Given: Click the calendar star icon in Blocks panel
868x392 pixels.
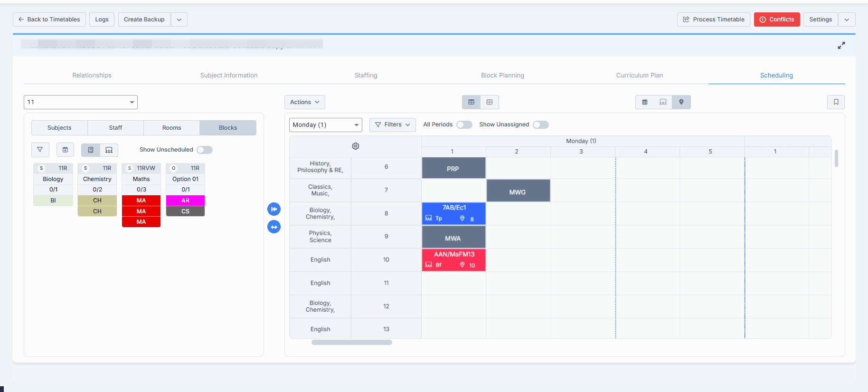Looking at the screenshot, I should click(x=65, y=150).
